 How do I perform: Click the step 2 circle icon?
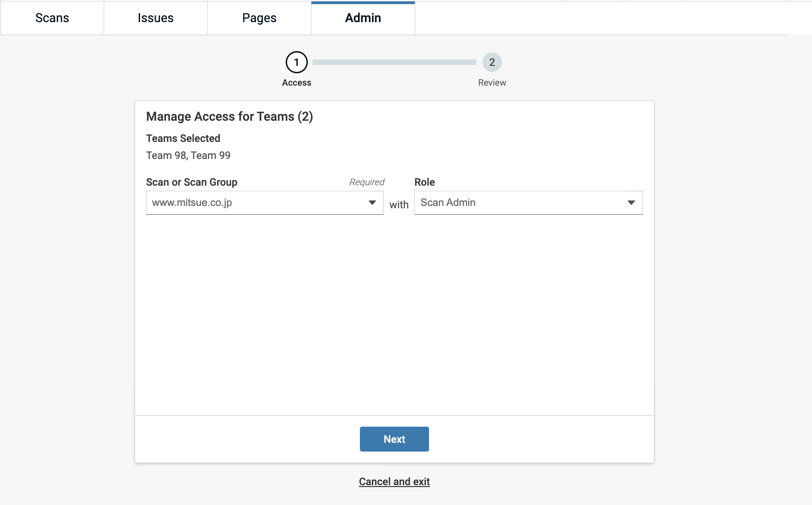click(x=492, y=62)
